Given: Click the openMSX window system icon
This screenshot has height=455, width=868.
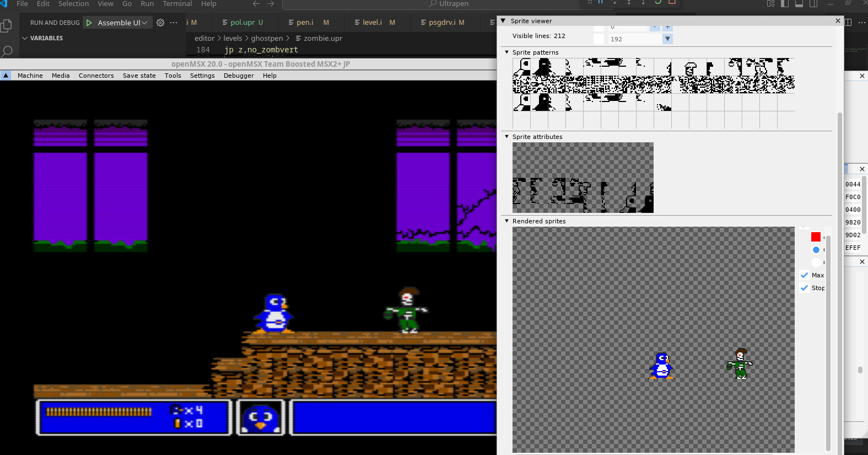Looking at the screenshot, I should (x=6, y=76).
